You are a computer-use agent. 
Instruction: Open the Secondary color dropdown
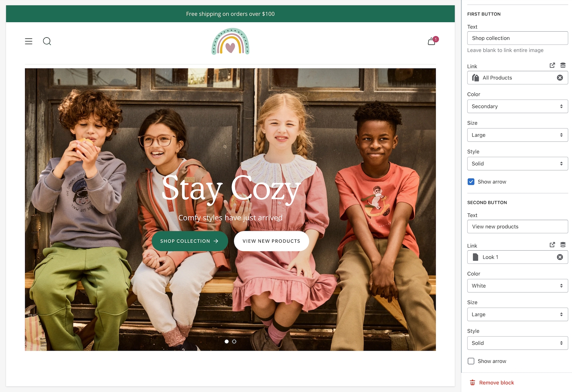point(517,106)
